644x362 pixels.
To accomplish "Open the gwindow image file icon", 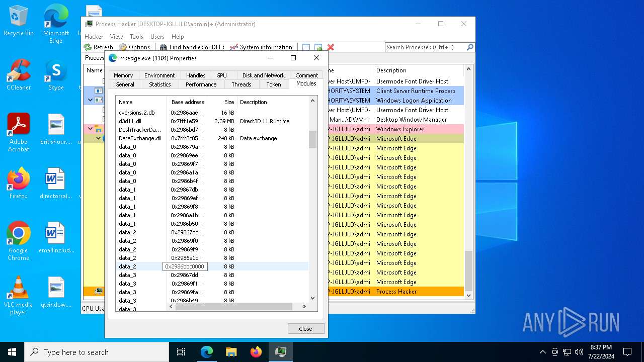I will (x=56, y=292).
